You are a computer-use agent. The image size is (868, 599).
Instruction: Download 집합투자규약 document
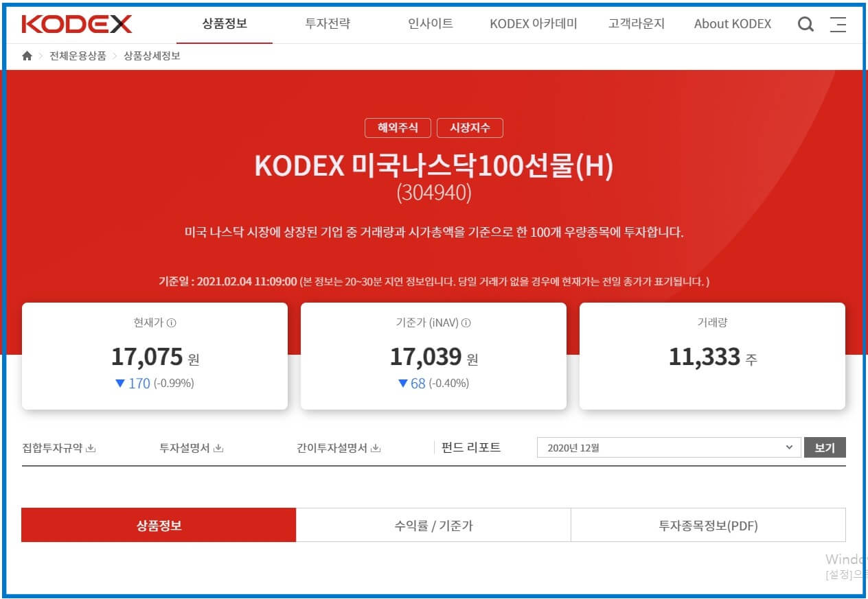tap(59, 448)
